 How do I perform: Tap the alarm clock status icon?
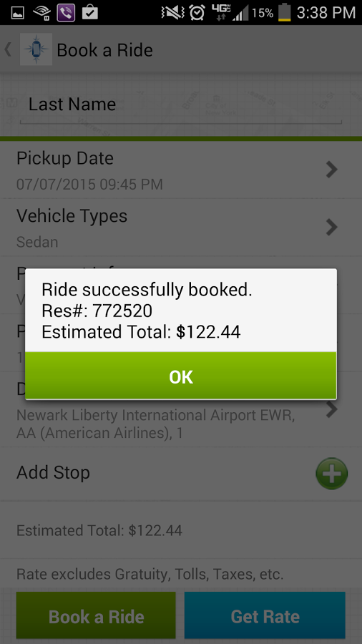tap(197, 13)
